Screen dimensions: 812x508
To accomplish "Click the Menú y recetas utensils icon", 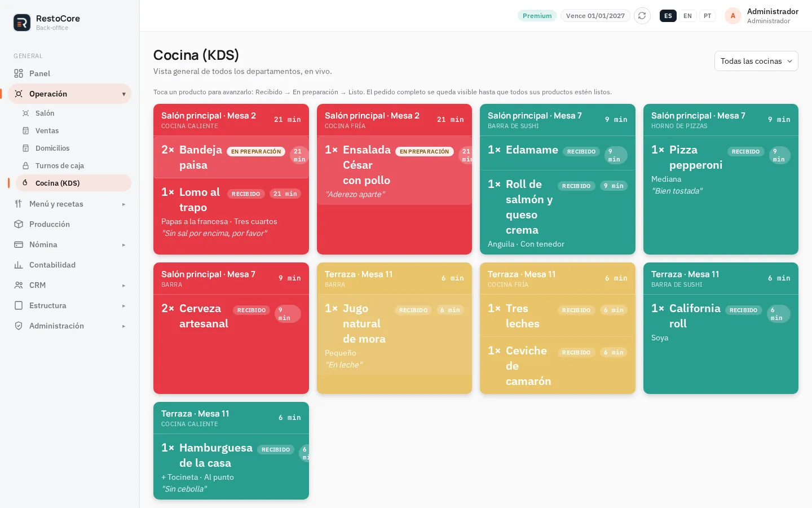I will pos(19,204).
